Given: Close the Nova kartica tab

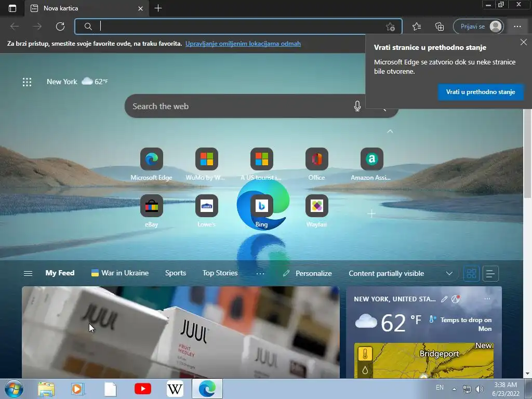Looking at the screenshot, I should point(140,8).
